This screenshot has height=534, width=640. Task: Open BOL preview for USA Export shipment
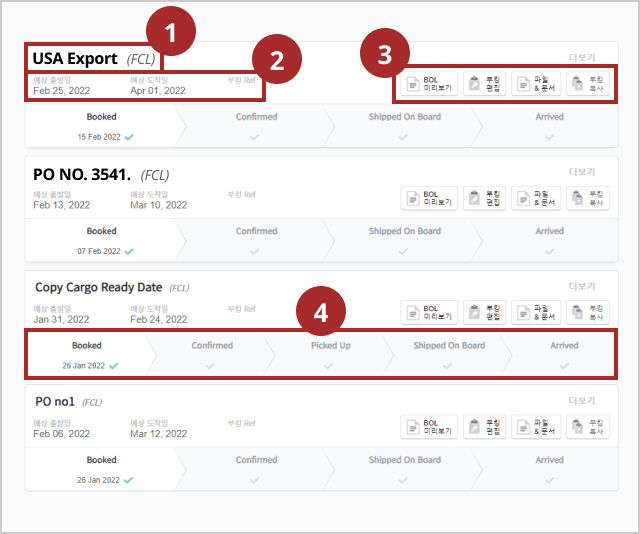(x=429, y=84)
